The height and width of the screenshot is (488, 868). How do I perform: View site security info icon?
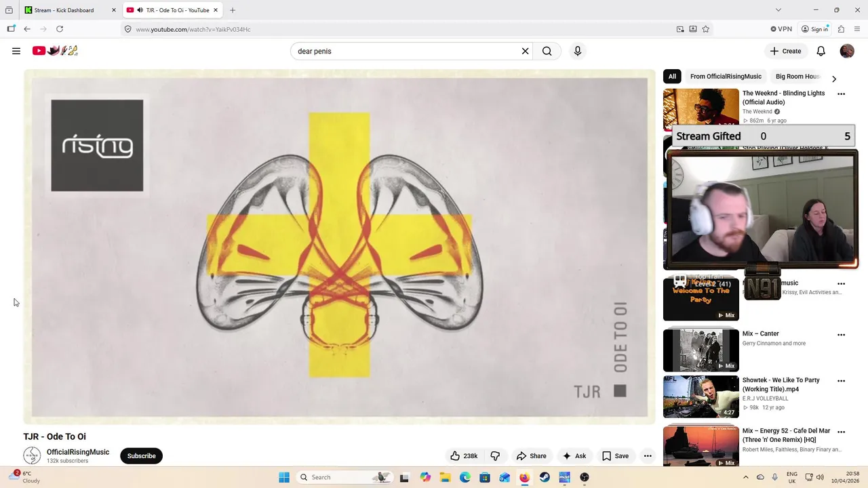coord(127,29)
